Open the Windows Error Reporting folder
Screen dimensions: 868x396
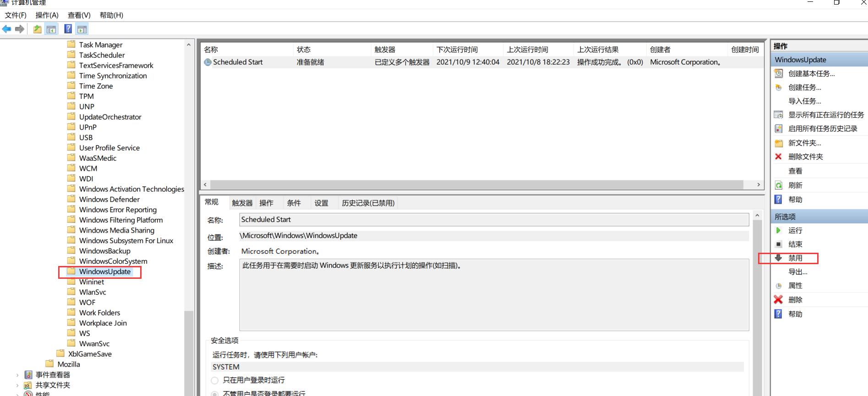click(118, 210)
